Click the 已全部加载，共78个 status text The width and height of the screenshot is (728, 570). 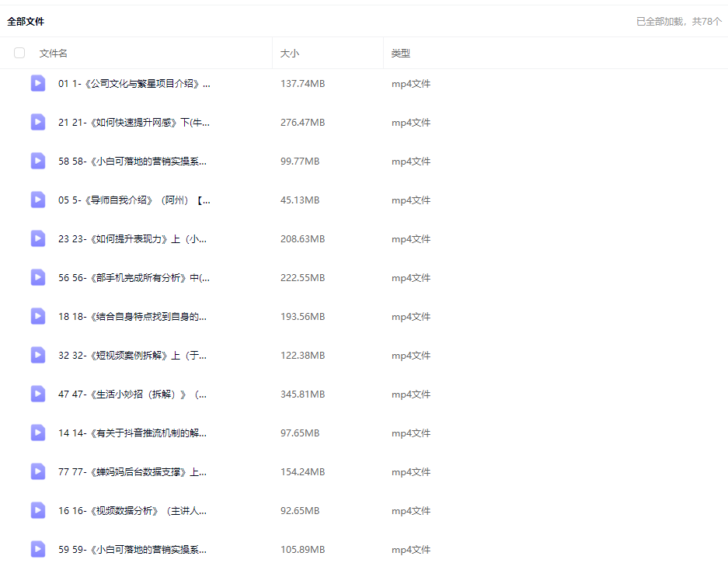coord(678,22)
